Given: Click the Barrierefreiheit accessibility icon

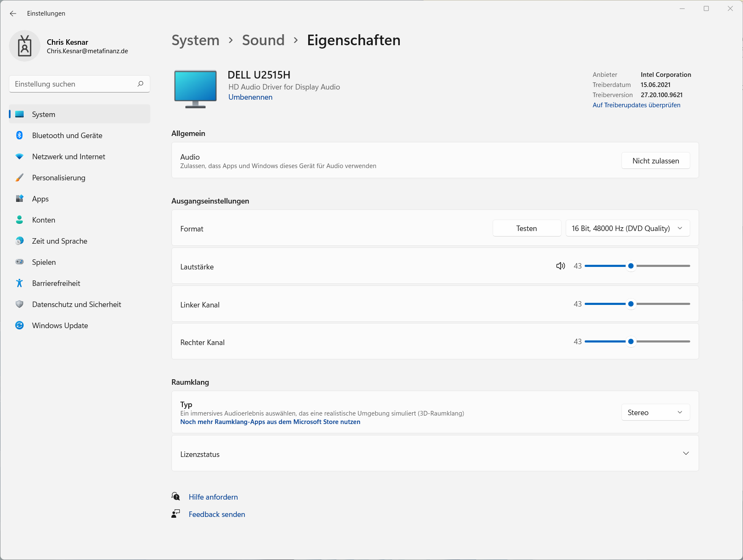Looking at the screenshot, I should point(19,283).
